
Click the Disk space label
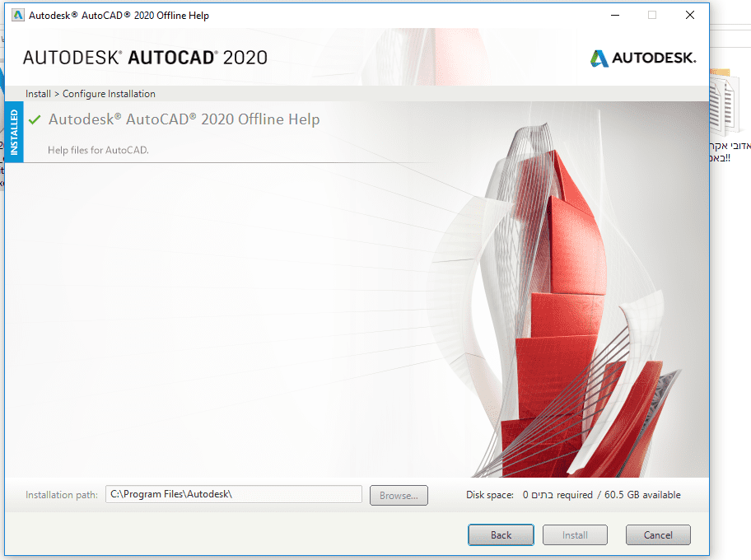click(489, 495)
